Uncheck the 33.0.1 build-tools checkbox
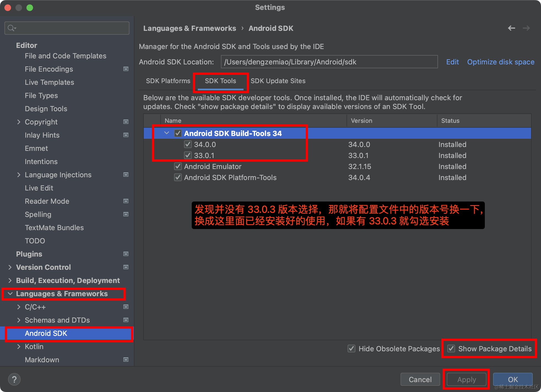 [x=188, y=155]
